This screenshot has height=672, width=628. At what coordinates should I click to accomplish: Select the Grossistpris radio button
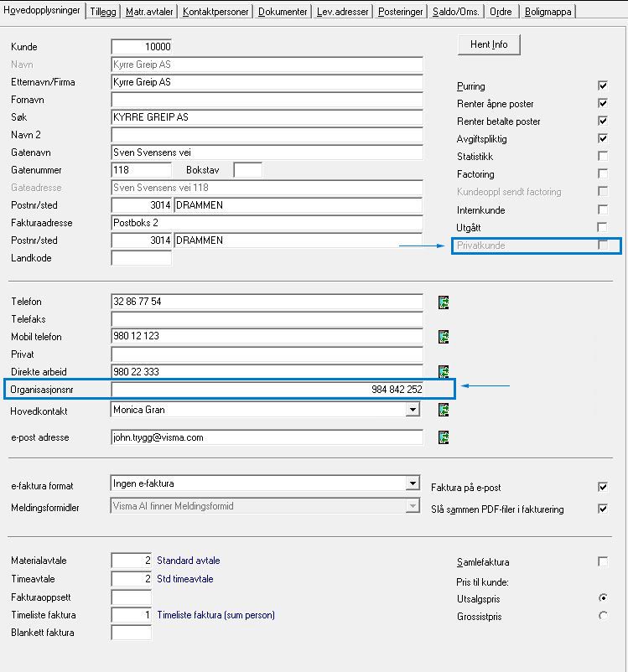coord(602,616)
